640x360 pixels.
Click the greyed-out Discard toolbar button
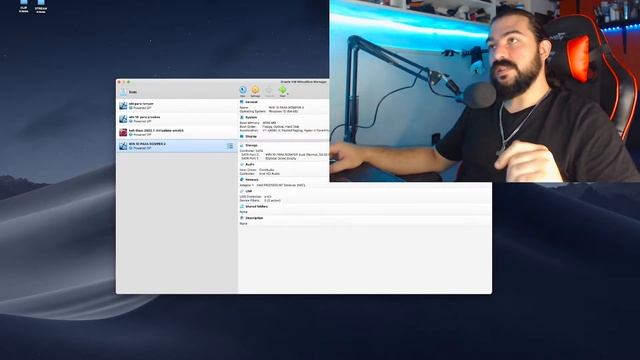click(x=269, y=91)
